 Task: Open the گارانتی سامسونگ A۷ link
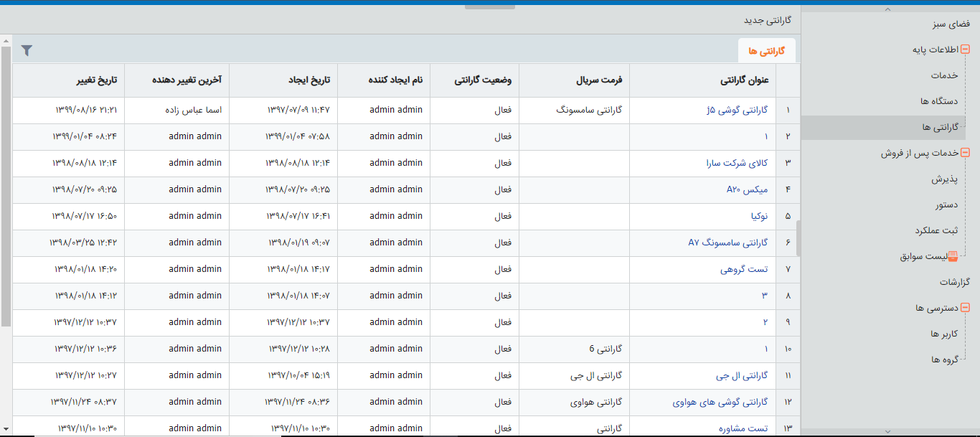coord(728,243)
